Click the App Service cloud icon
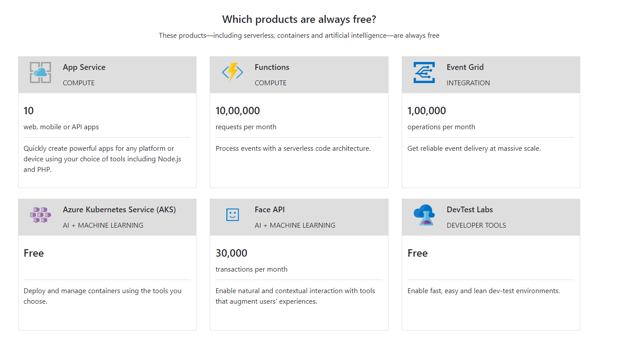644x345 pixels. (40, 73)
